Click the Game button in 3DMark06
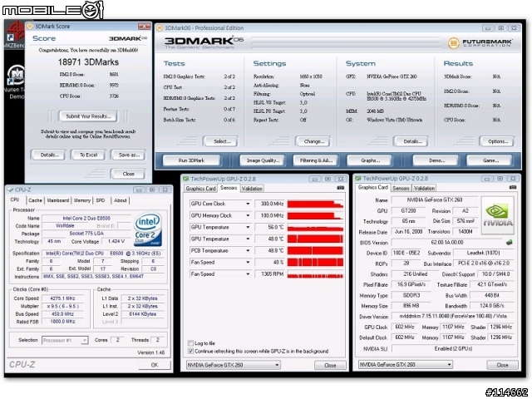532x399 pixels. (x=490, y=160)
